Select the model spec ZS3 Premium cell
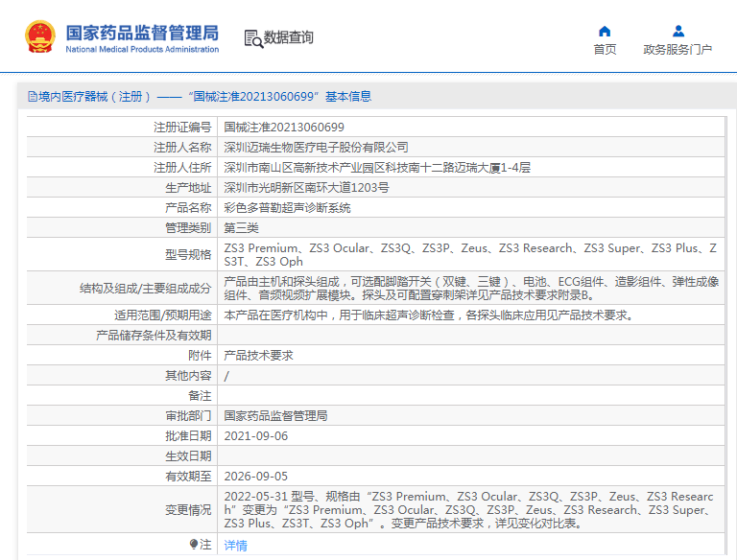The image size is (737, 560). (x=470, y=255)
